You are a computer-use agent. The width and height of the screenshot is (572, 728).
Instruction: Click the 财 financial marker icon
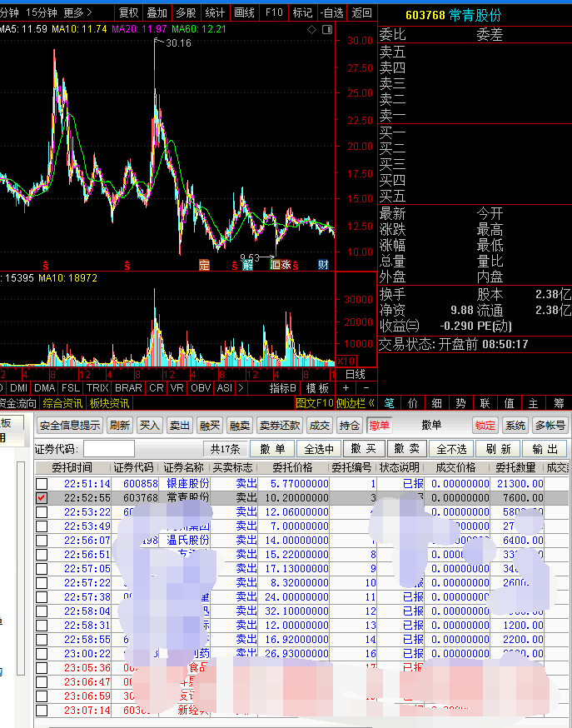tap(323, 265)
